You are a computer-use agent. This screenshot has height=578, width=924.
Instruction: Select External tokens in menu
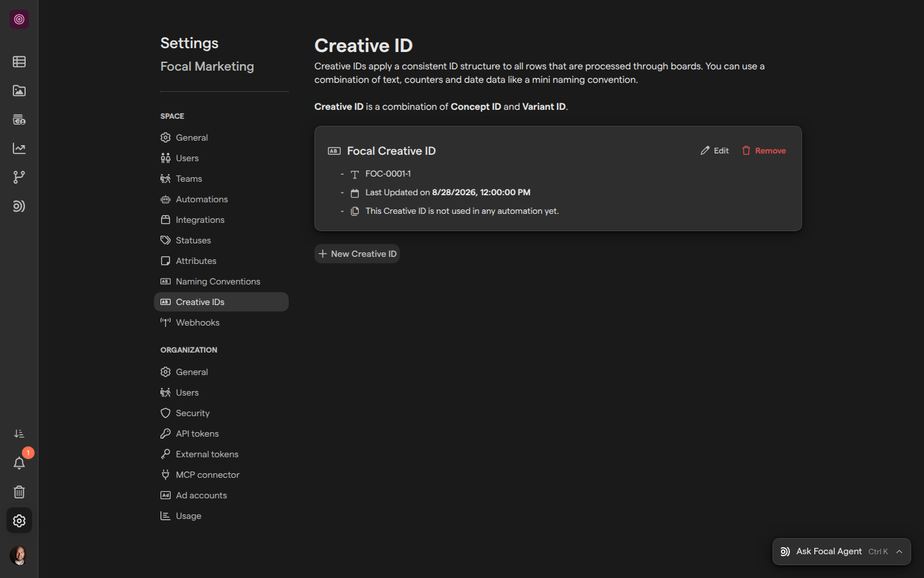point(221,454)
